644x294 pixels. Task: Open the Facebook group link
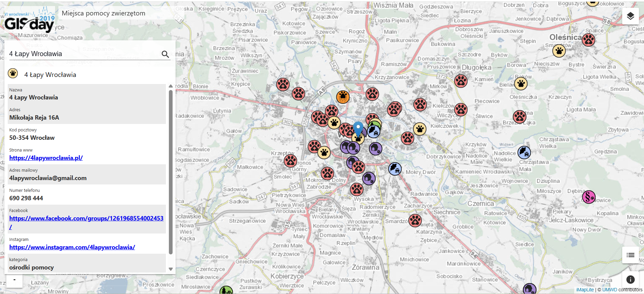pyautogui.click(x=86, y=218)
